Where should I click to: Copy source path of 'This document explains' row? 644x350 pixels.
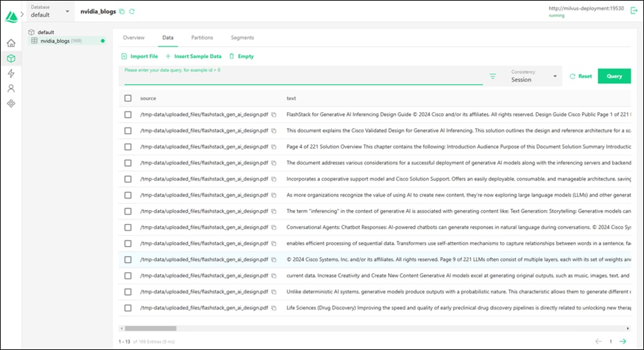(274, 131)
